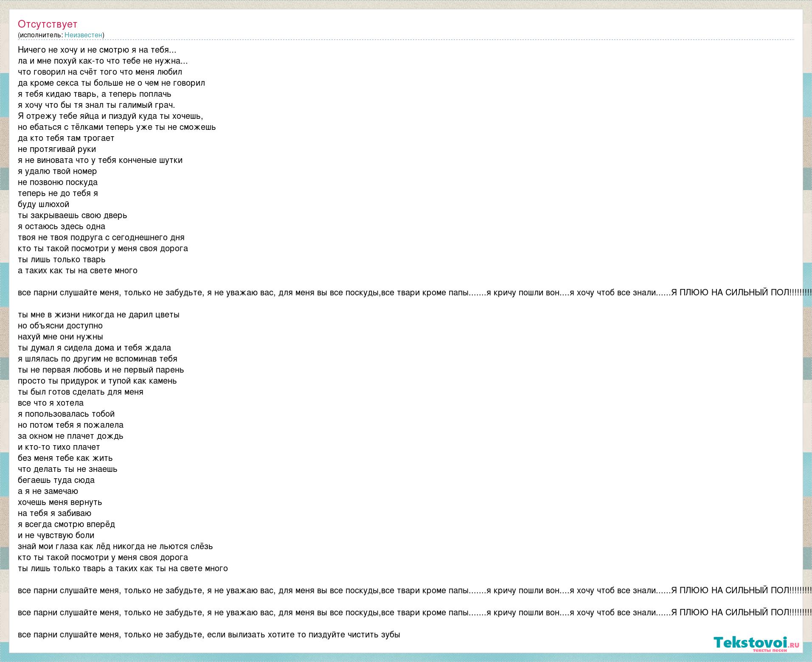812x662 pixels.
Task: Click line 'ты был готов сделать для меня'
Action: 81,392
